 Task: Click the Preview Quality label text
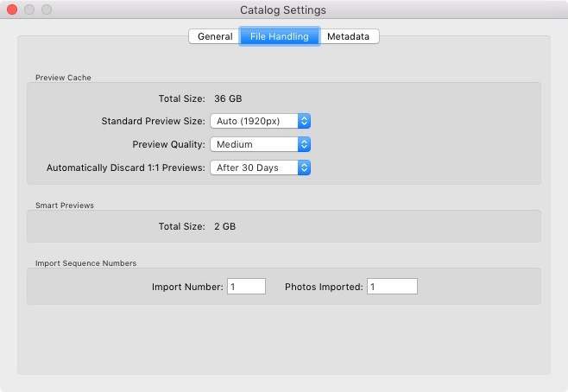[168, 144]
